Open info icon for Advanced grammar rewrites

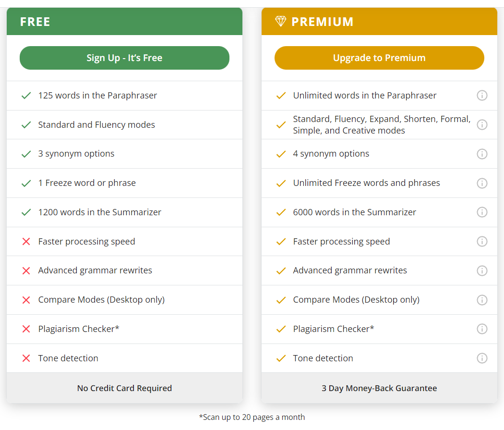(x=482, y=271)
